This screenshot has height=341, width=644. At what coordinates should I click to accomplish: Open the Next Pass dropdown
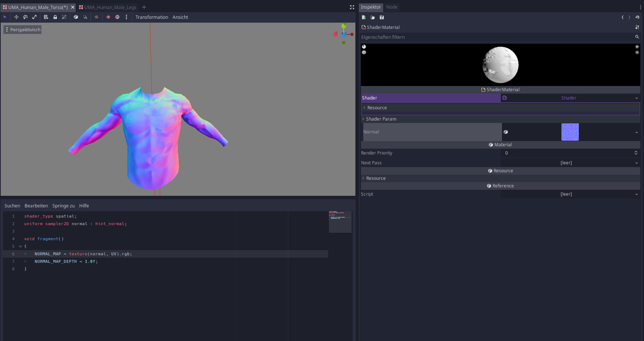point(637,163)
